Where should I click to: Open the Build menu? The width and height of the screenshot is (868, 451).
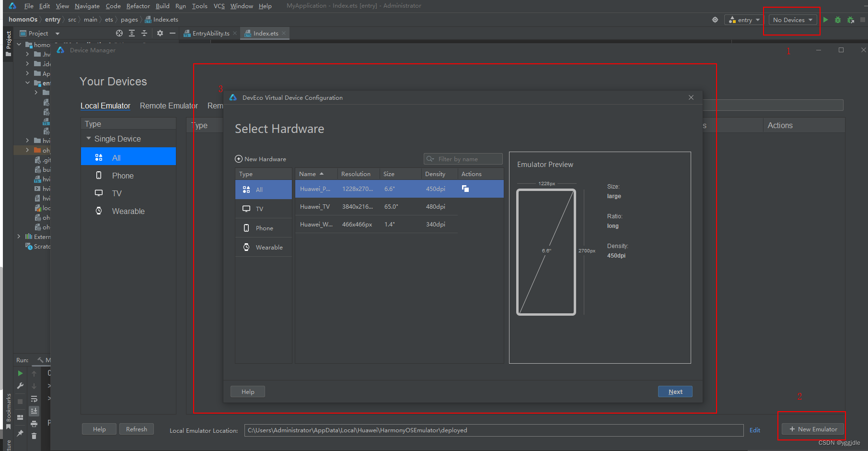tap(162, 6)
